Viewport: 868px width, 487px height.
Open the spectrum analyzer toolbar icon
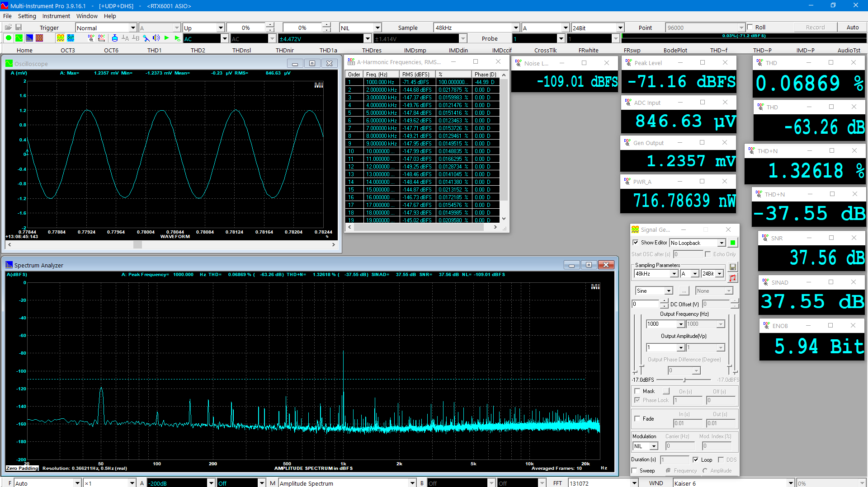pos(29,38)
